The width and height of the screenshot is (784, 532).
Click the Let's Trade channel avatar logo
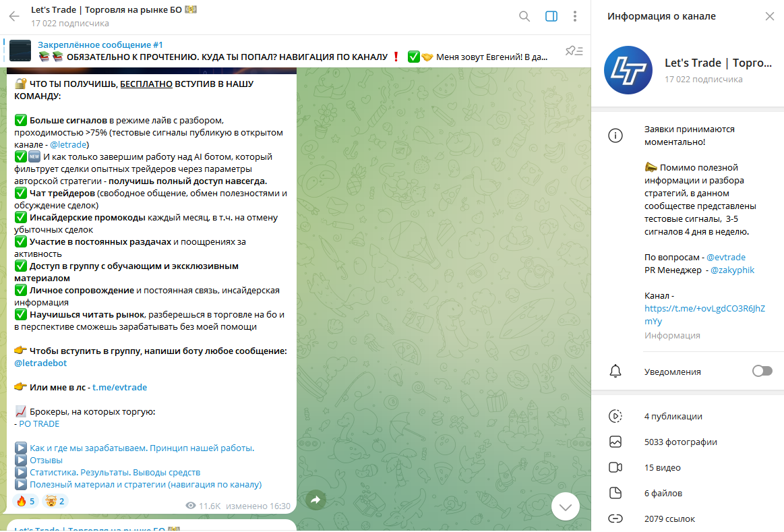click(x=628, y=70)
